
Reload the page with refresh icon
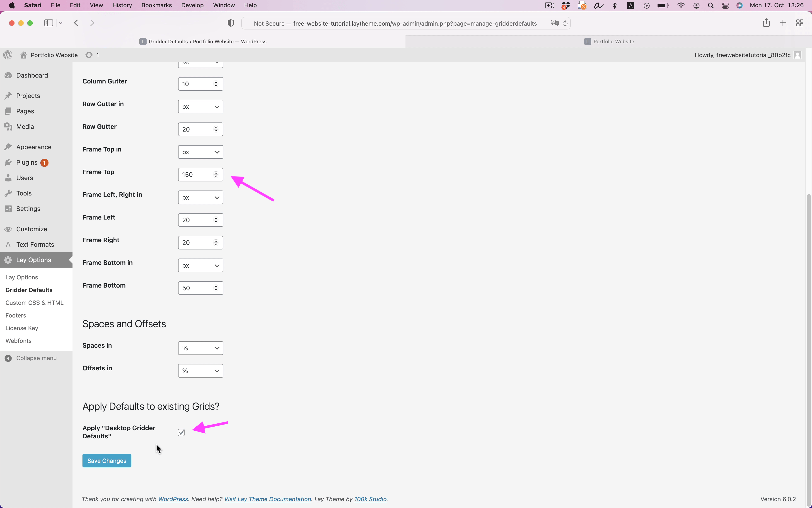tap(565, 23)
